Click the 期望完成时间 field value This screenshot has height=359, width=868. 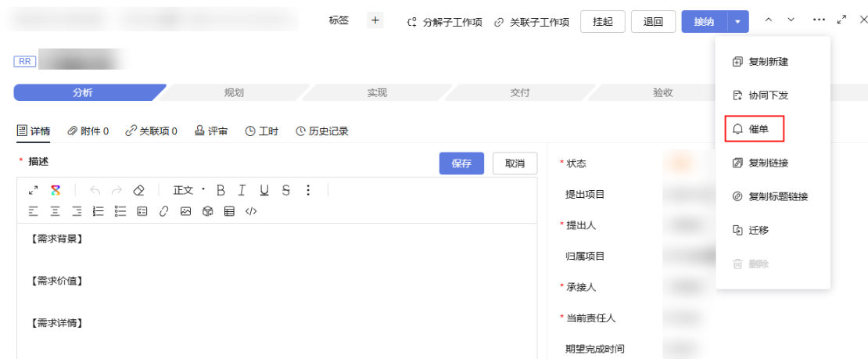pyautogui.click(x=680, y=349)
